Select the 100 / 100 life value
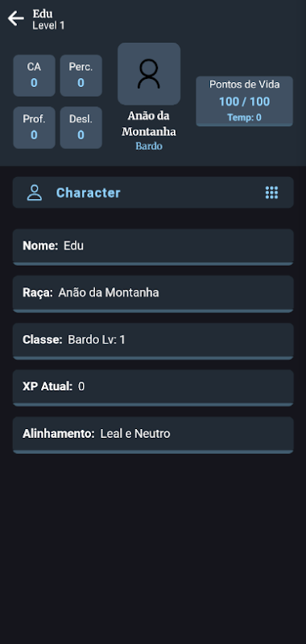This screenshot has height=644, width=306. click(244, 101)
